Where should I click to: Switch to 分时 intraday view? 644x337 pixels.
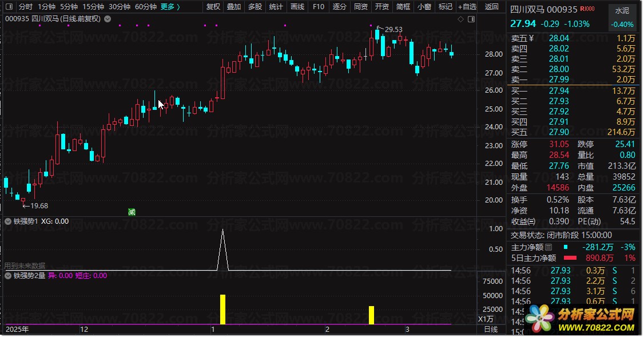coord(26,6)
